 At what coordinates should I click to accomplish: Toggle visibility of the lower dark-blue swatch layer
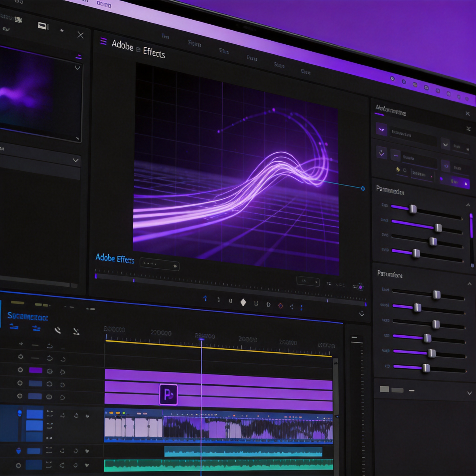pos(20,396)
